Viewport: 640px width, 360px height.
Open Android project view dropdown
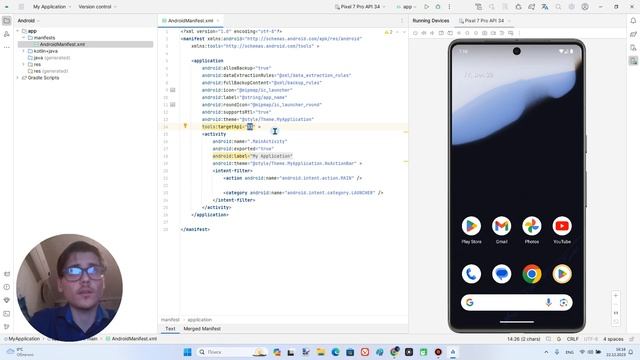click(29, 20)
